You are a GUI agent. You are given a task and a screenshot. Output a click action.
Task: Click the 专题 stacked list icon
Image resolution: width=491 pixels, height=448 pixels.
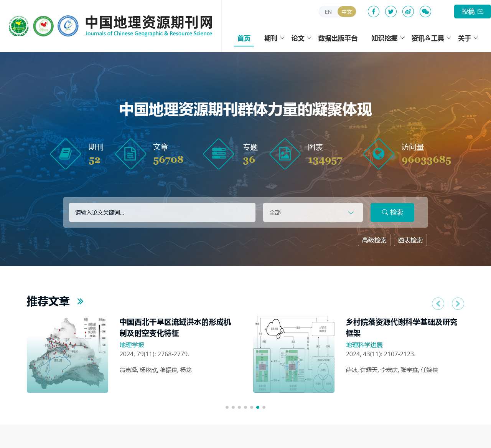point(219,154)
